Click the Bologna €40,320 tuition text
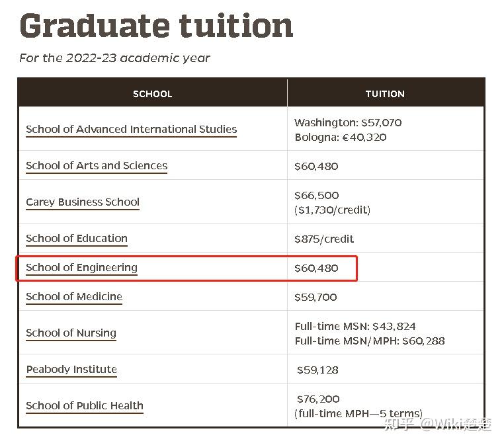The image size is (504, 445). 341,138
